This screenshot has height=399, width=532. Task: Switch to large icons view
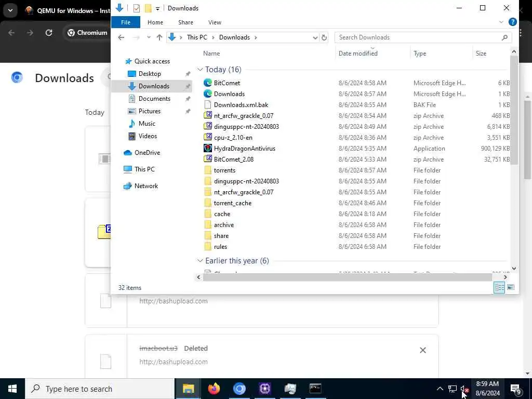coord(510,287)
